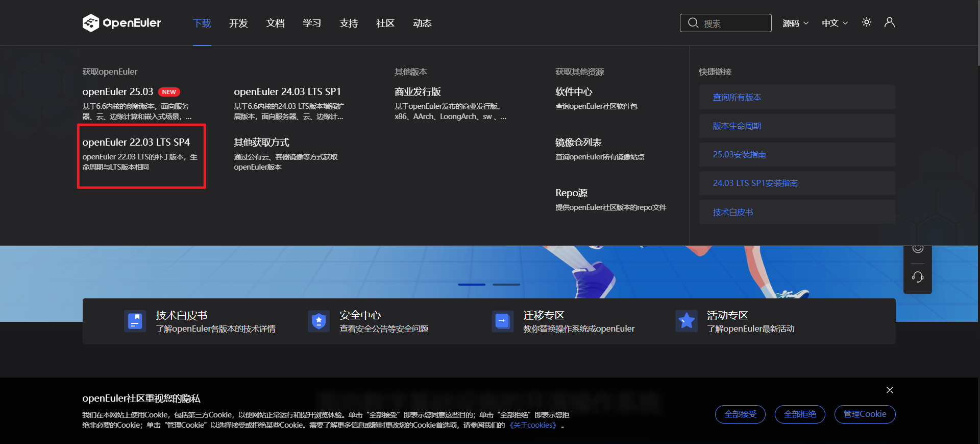Open the 《关于cookies》 link
This screenshot has width=980, height=444.
(x=533, y=425)
